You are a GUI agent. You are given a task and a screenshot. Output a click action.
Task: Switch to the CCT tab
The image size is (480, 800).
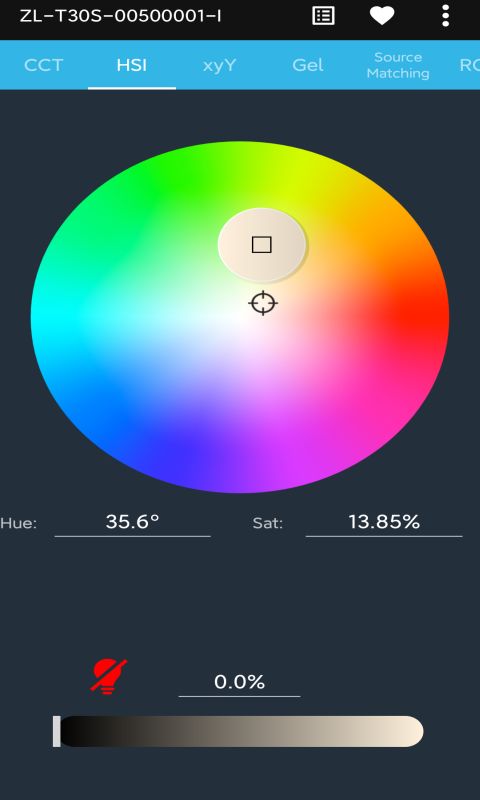(x=43, y=65)
